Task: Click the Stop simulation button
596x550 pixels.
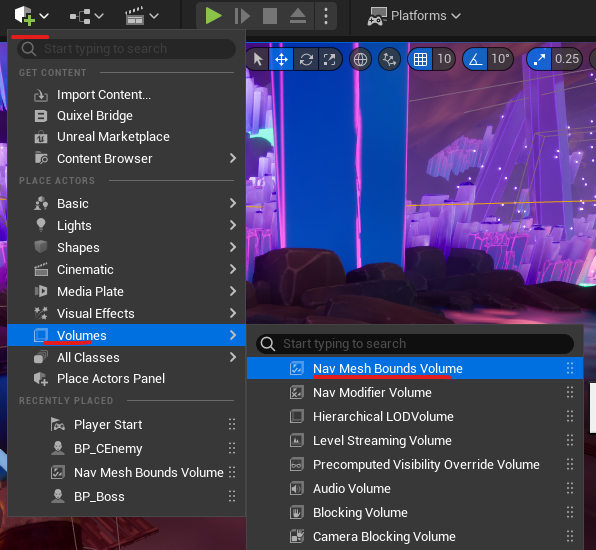Action: tap(270, 16)
